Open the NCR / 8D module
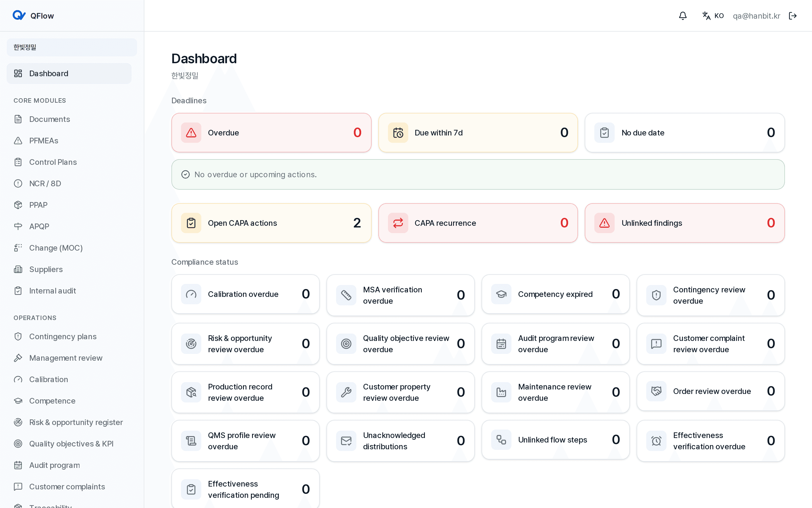Image resolution: width=812 pixels, height=508 pixels. (x=69, y=183)
